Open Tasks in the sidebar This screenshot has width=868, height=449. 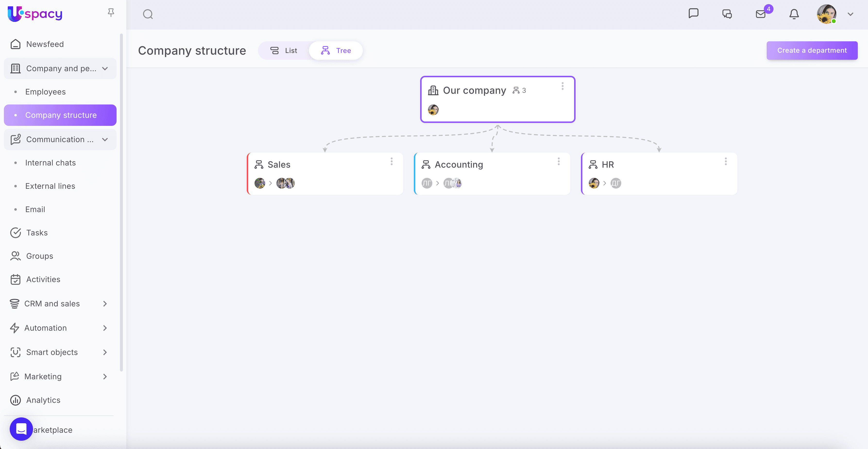pos(37,233)
